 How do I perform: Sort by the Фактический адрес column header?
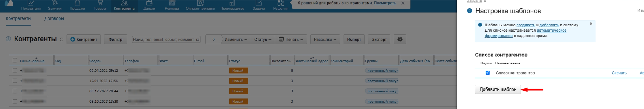point(312,61)
